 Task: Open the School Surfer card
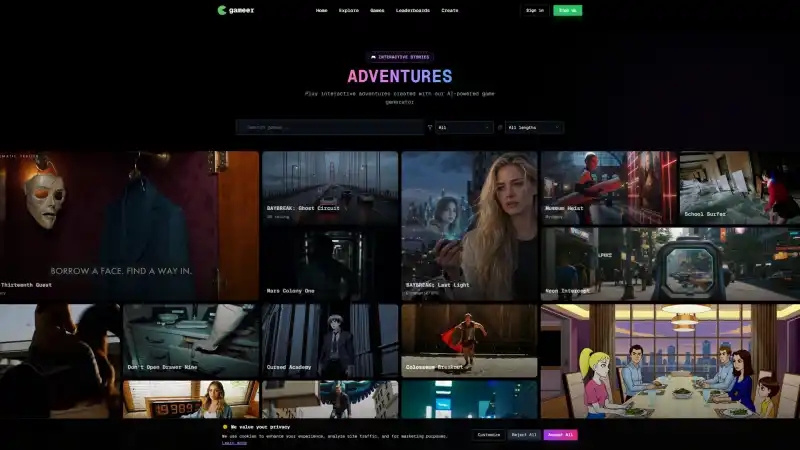(740, 188)
